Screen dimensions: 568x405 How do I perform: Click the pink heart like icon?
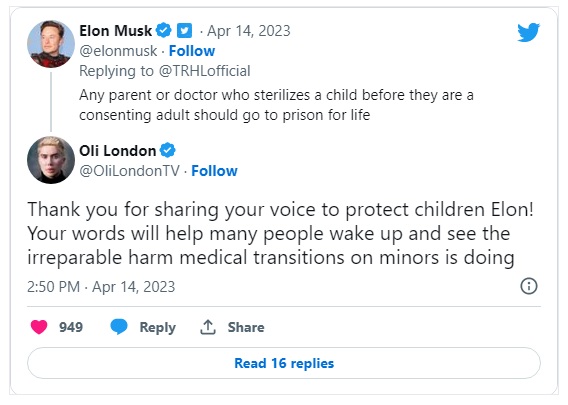click(x=39, y=327)
